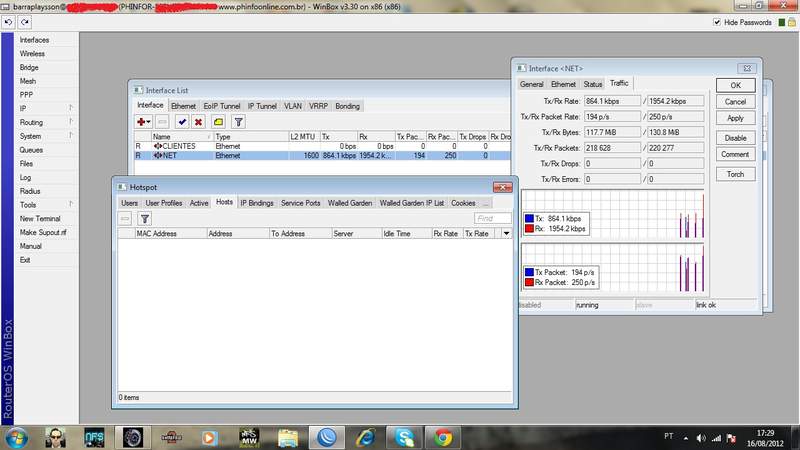Click the blue Tx color swatch in rate graph
The image size is (800, 450).
[530, 218]
